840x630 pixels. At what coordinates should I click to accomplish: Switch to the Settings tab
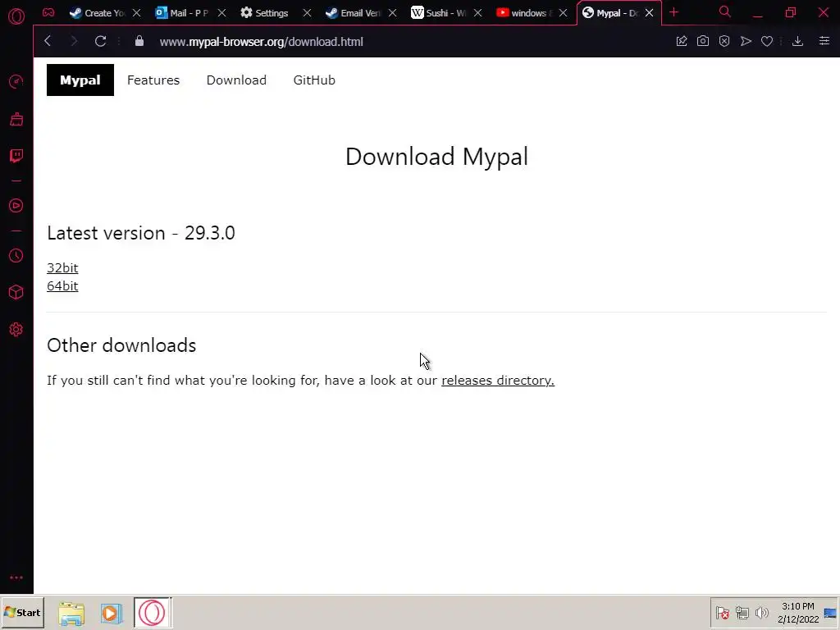click(265, 13)
